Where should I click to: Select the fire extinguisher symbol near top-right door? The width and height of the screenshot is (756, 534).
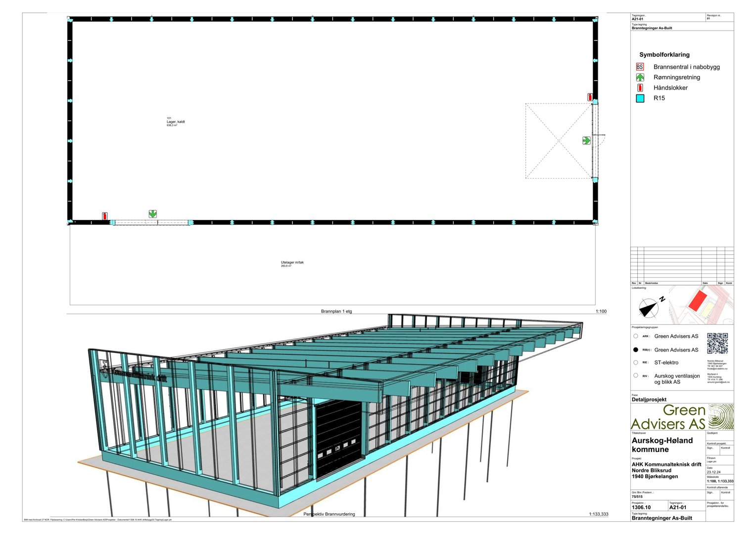(589, 97)
